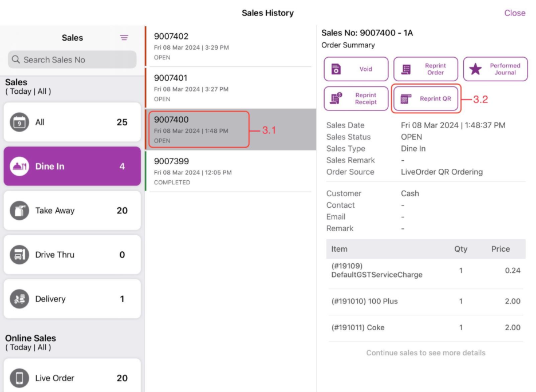536x392 pixels.
Task: Select the Dine In sales category
Action: pyautogui.click(x=72, y=167)
